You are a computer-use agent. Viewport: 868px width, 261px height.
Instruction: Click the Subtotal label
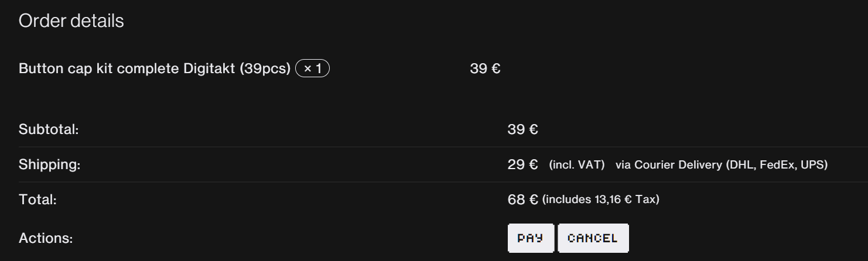coord(49,130)
